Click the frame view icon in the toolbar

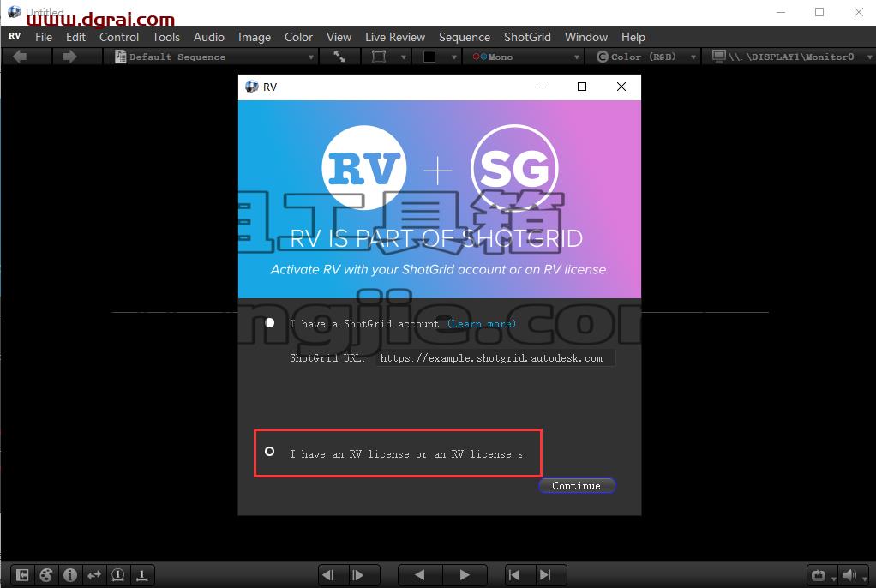379,57
